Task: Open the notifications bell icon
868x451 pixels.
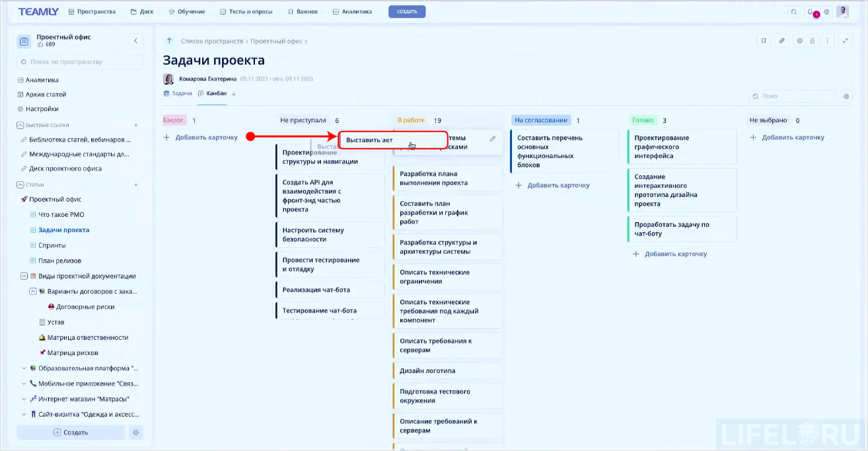Action: pos(811,11)
